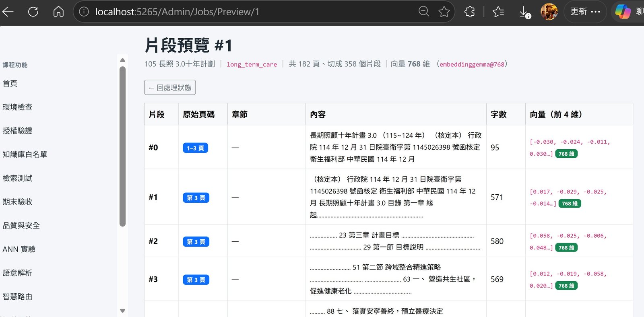Reload the page with the refresh icon
Viewport: 644px width, 317px height.
pyautogui.click(x=33, y=12)
